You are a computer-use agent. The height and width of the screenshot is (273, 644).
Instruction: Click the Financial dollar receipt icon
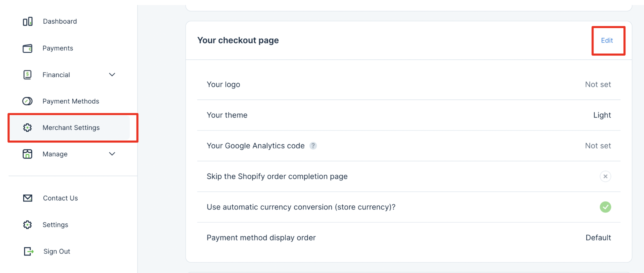27,75
